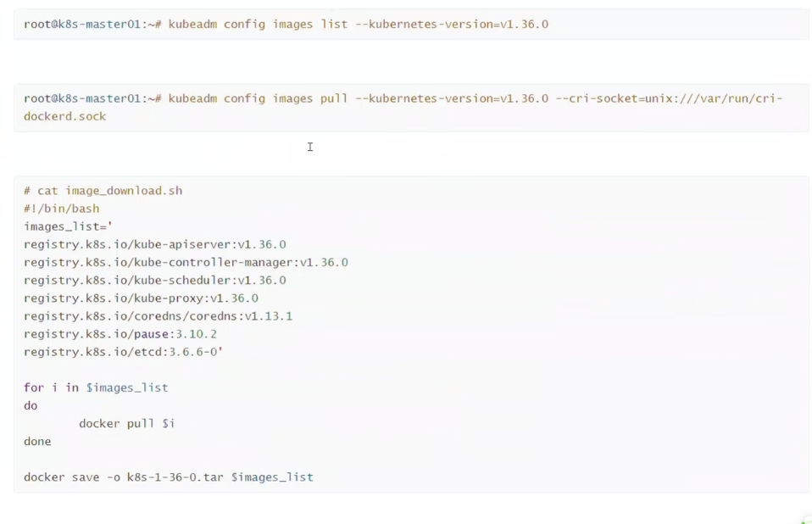Click the kube-apiserver:v1.36.0 image line
The image size is (812, 524).
pos(155,244)
